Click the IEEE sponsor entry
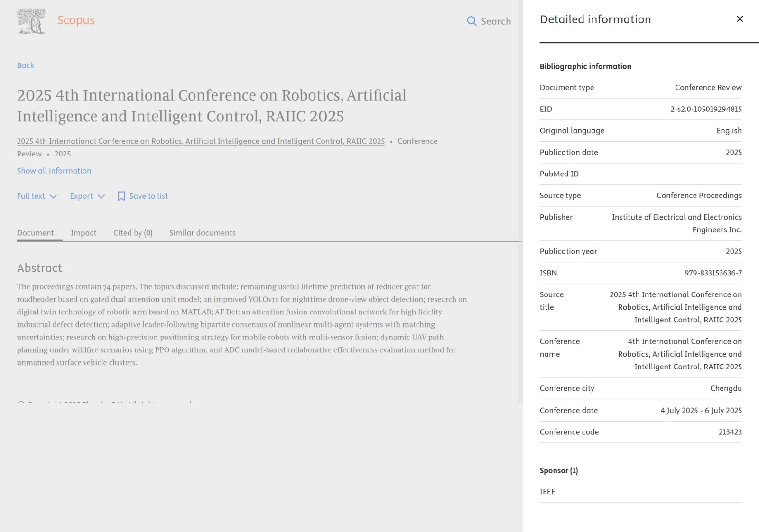 coord(547,492)
